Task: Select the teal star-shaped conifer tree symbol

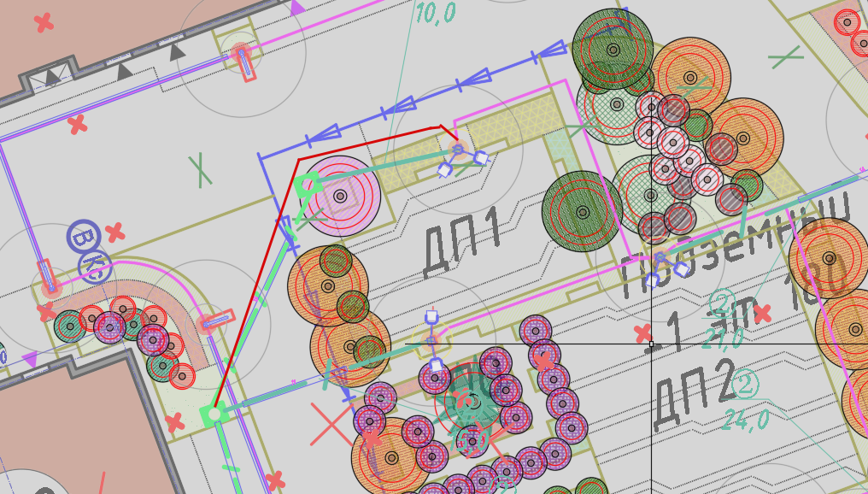Action: [472, 401]
